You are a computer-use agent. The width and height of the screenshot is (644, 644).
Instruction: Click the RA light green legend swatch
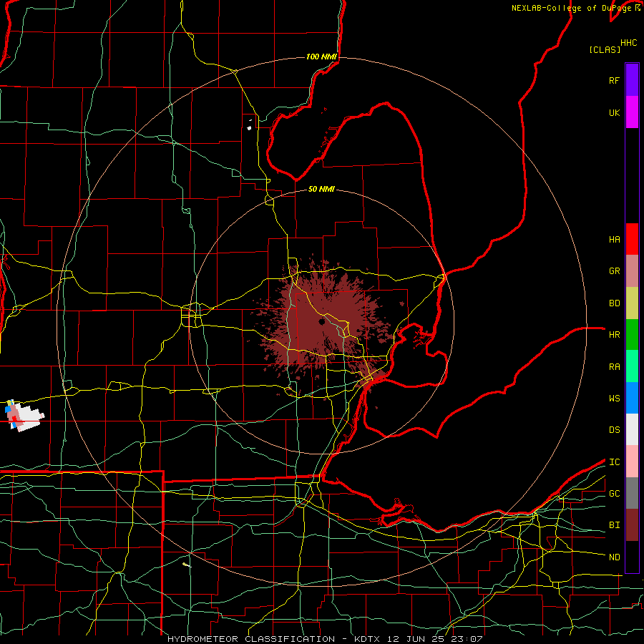632,366
